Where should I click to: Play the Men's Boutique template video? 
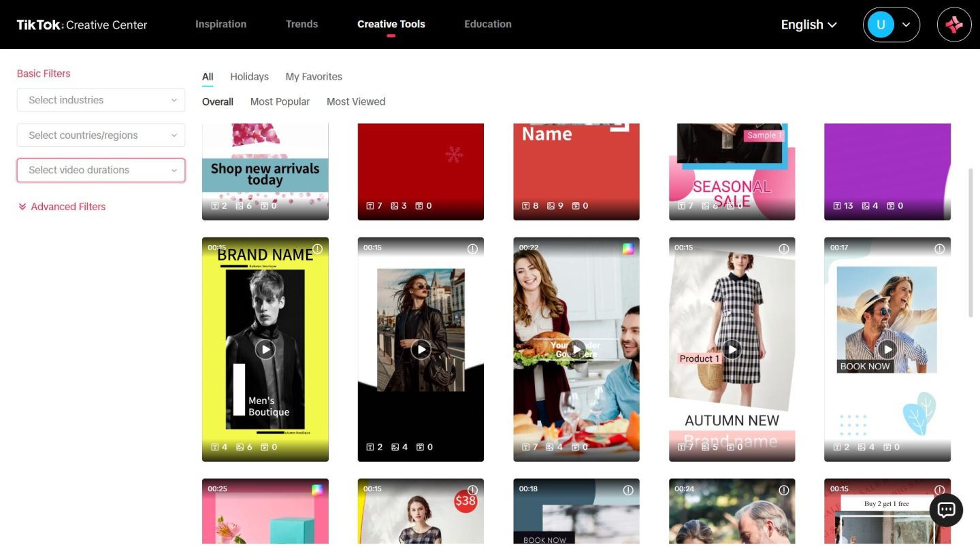(x=265, y=350)
